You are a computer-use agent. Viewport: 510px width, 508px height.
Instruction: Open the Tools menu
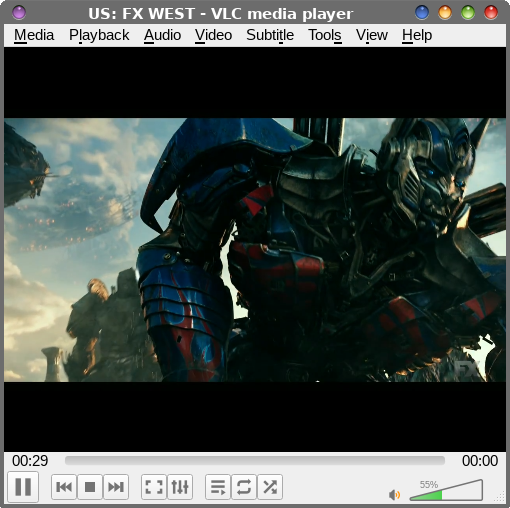pos(325,35)
